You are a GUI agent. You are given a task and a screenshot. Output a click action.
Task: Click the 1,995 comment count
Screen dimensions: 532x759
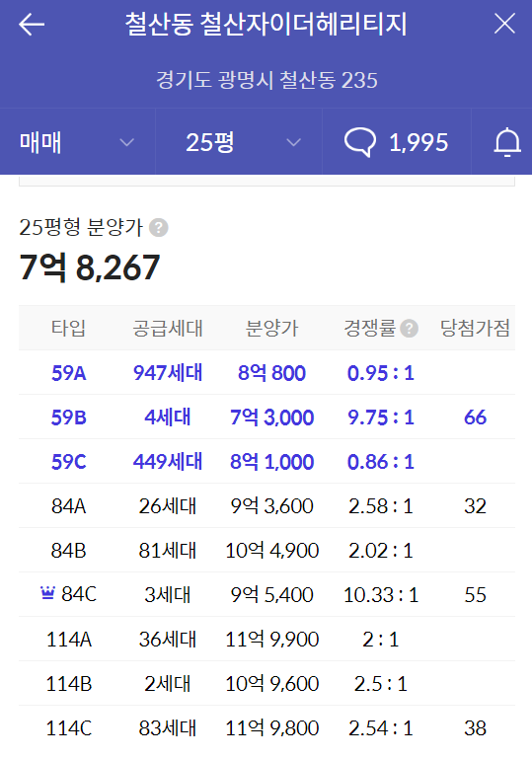click(x=418, y=142)
